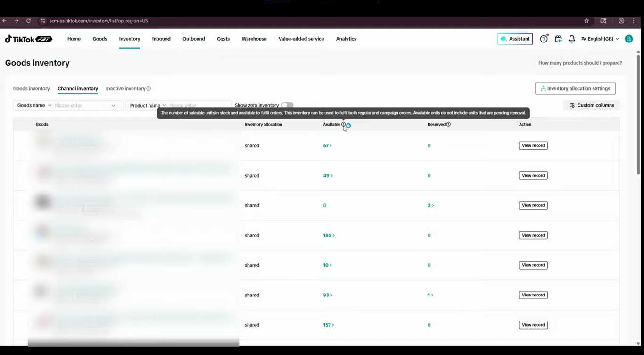Switch to the Goods inventory tab
Image resolution: width=644 pixels, height=355 pixels.
coord(31,89)
